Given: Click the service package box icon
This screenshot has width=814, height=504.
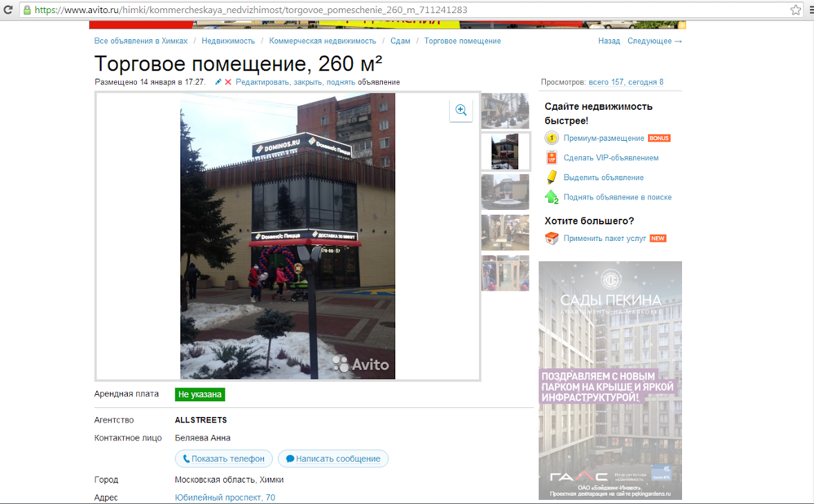Looking at the screenshot, I should [551, 238].
